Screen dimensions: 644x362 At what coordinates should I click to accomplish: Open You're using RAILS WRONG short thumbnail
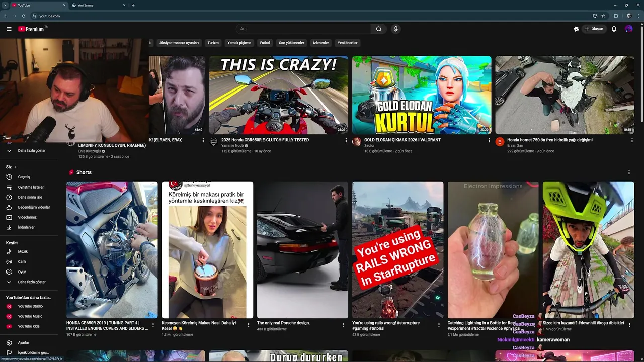(397, 250)
